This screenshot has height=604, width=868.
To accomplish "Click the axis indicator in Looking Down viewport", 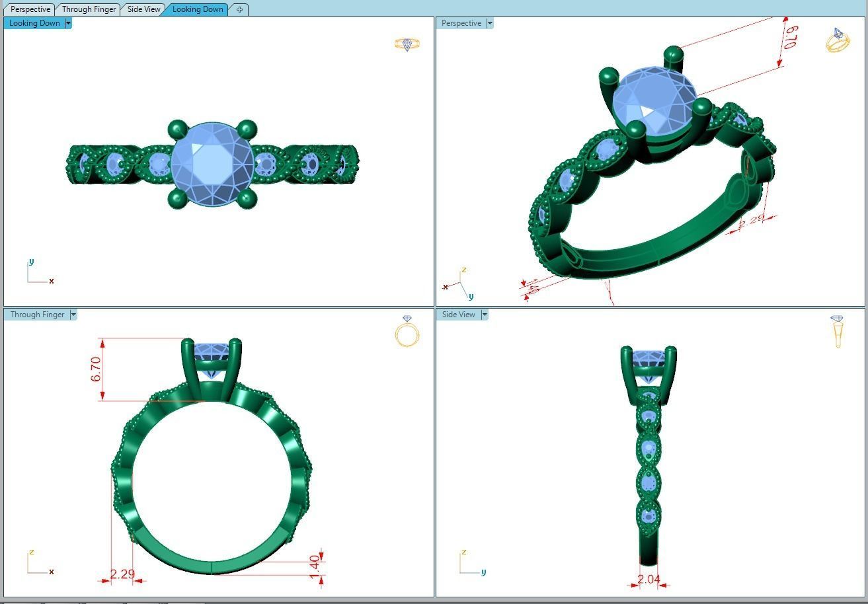I will 40,272.
